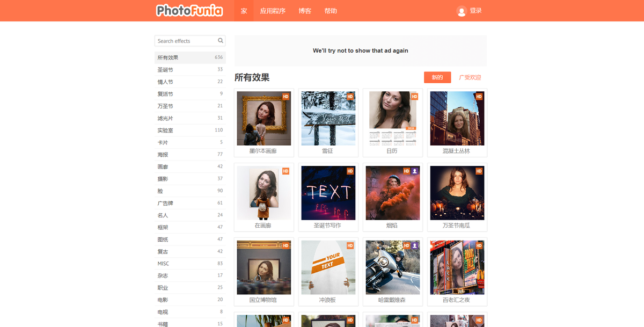
Task: Open the 帮助 page from the navigation bar
Action: [331, 10]
